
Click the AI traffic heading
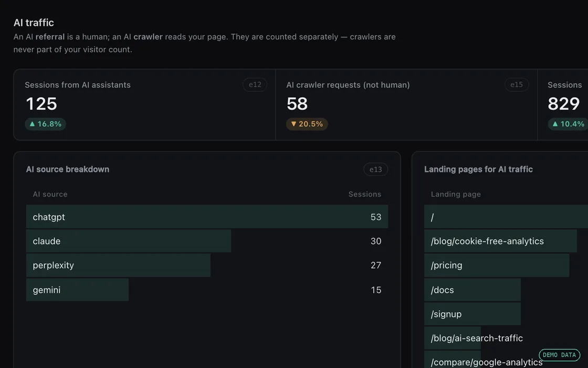[34, 23]
